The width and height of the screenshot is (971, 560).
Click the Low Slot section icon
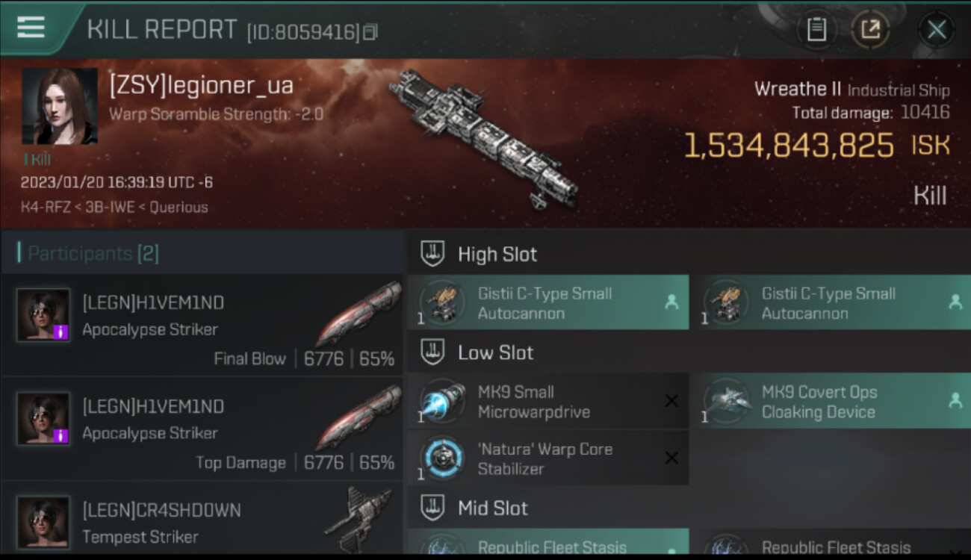tap(432, 352)
